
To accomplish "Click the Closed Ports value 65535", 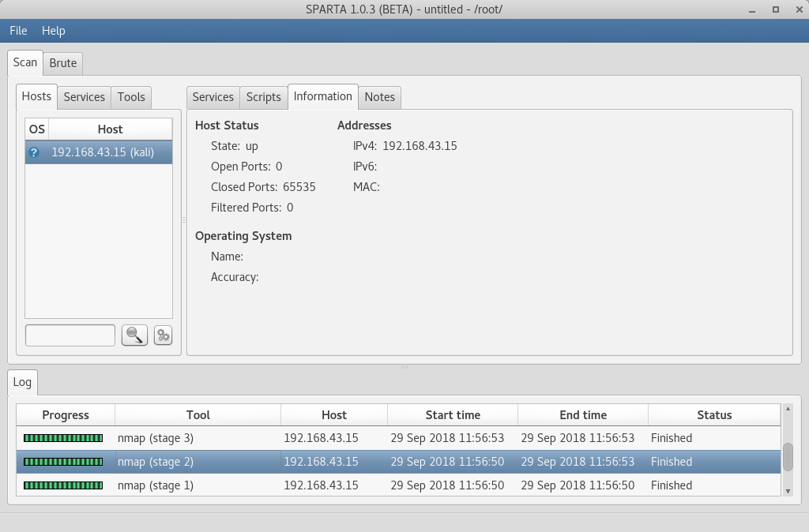I will coord(299,187).
